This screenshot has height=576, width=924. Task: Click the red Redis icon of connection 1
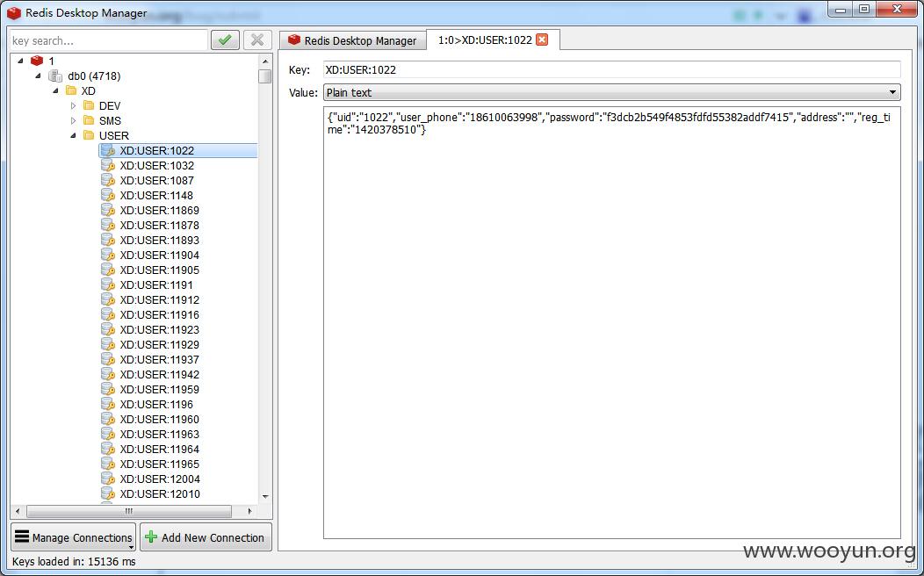tap(37, 60)
